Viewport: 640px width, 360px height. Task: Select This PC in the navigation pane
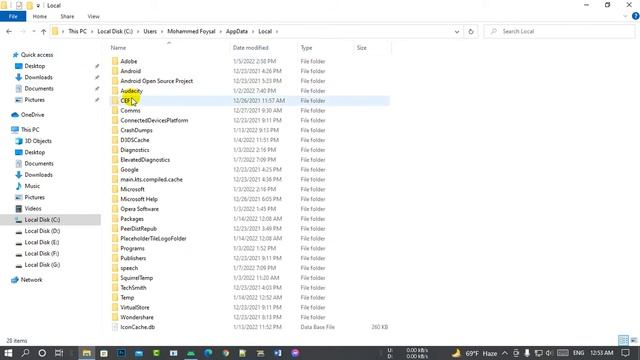(x=30, y=129)
